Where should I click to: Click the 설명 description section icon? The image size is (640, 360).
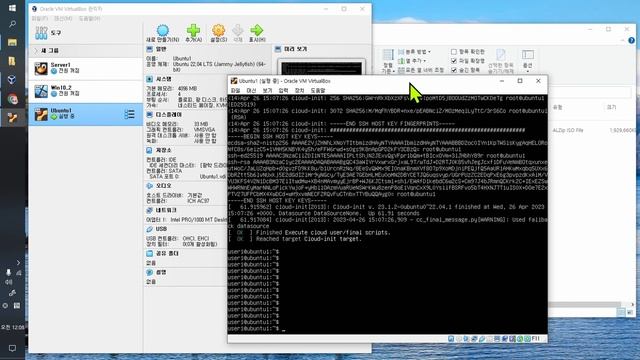[149, 272]
